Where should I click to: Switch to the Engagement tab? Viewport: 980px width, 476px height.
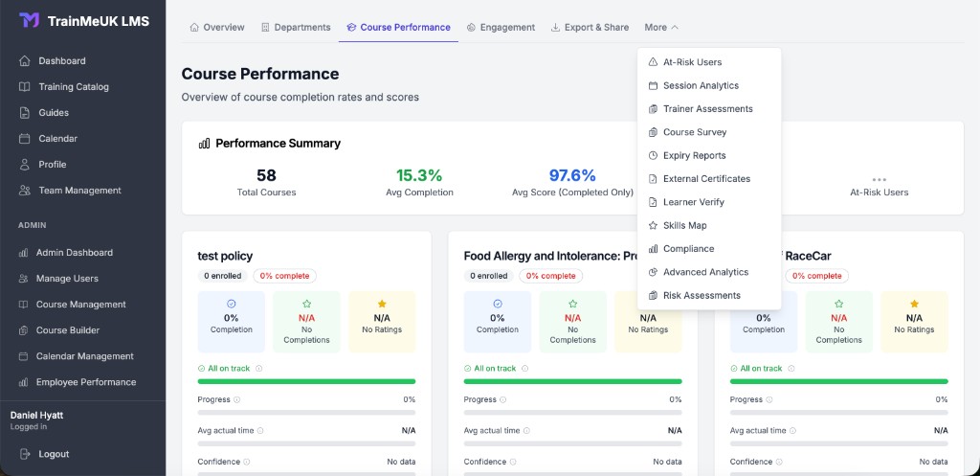pyautogui.click(x=501, y=28)
